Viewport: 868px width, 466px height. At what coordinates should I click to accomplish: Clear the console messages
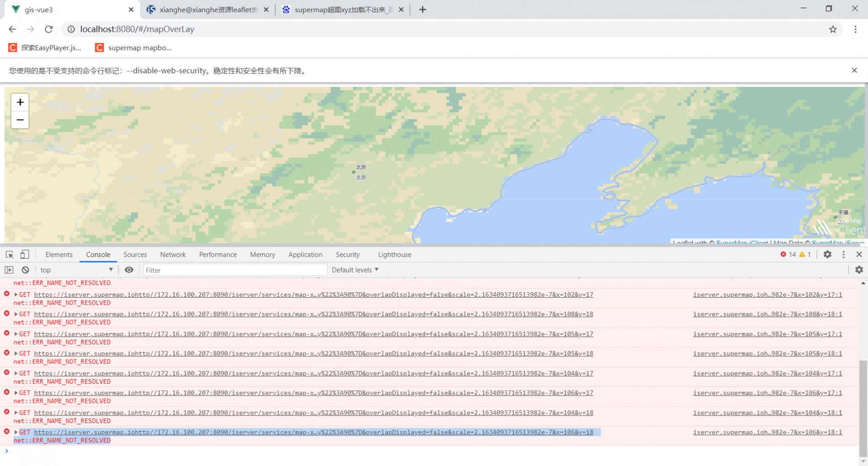pyautogui.click(x=26, y=270)
